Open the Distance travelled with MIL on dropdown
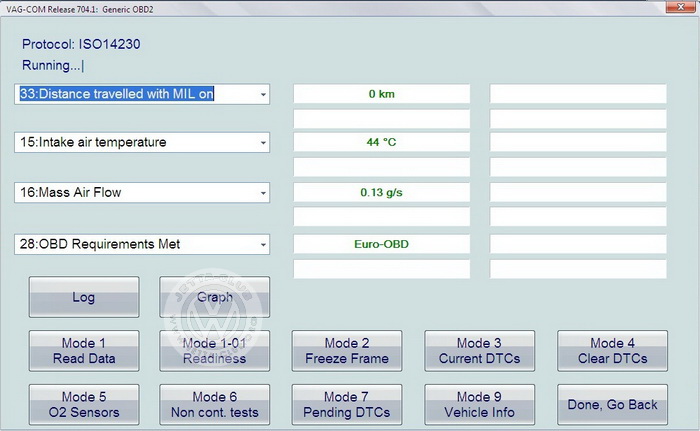Image resolution: width=700 pixels, height=431 pixels. pyautogui.click(x=142, y=94)
